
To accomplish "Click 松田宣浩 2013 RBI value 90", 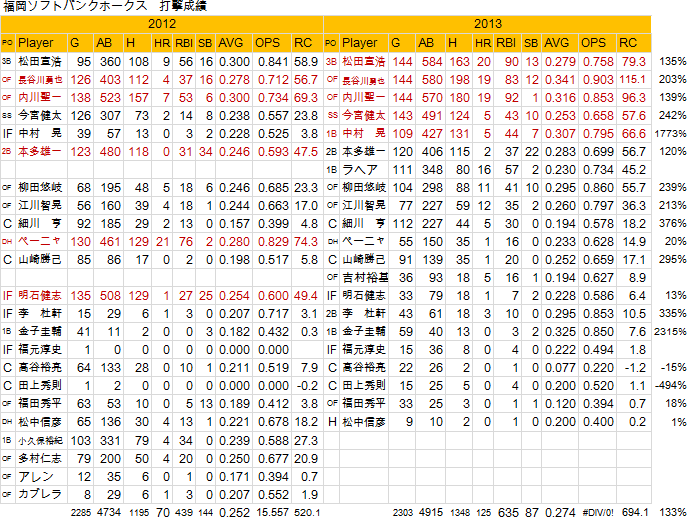I will tap(512, 61).
